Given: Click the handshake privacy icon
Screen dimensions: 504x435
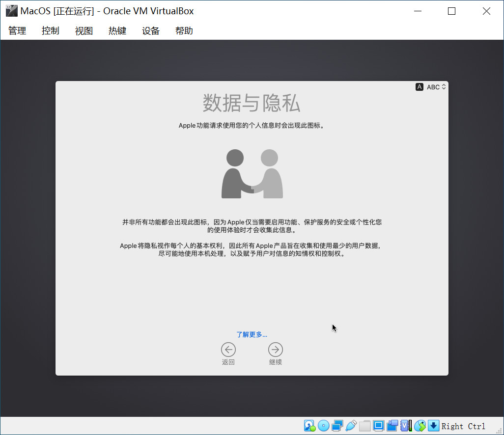Looking at the screenshot, I should pyautogui.click(x=252, y=173).
